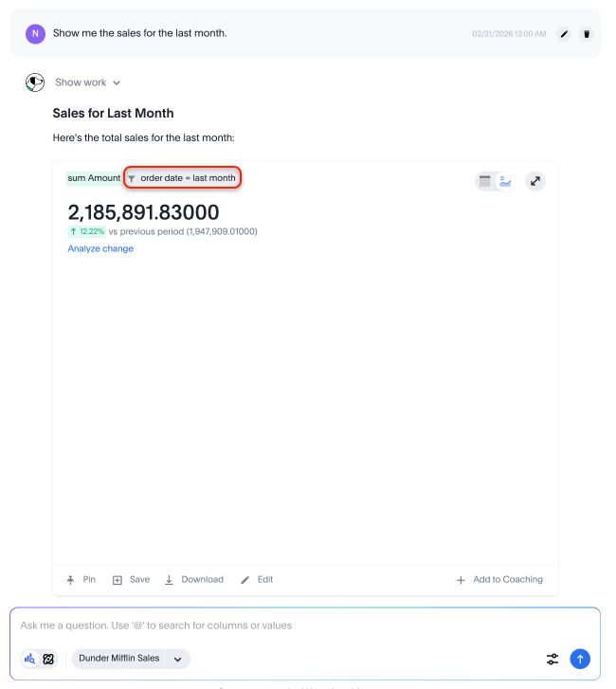
Task: Open the Dunder Mifflin Sales data source dropdown
Action: (177, 659)
